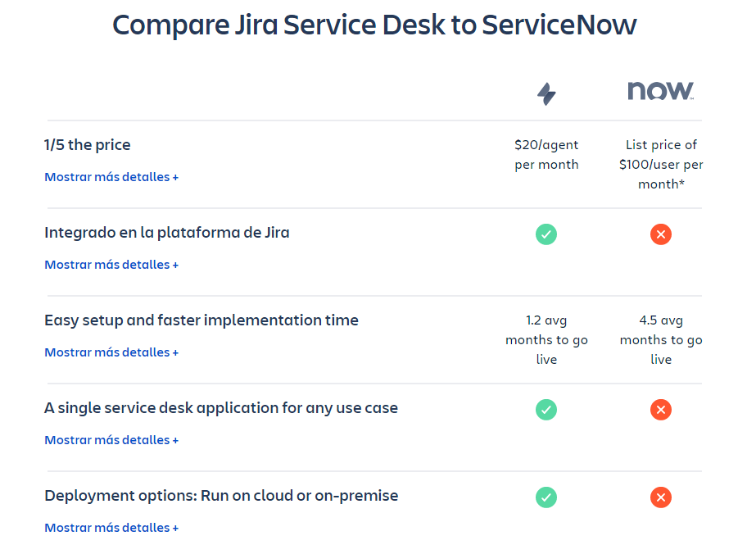Image resolution: width=756 pixels, height=554 pixels.
Task: Expand details under Integrado en la plataforma de Jira
Action: pyautogui.click(x=111, y=265)
